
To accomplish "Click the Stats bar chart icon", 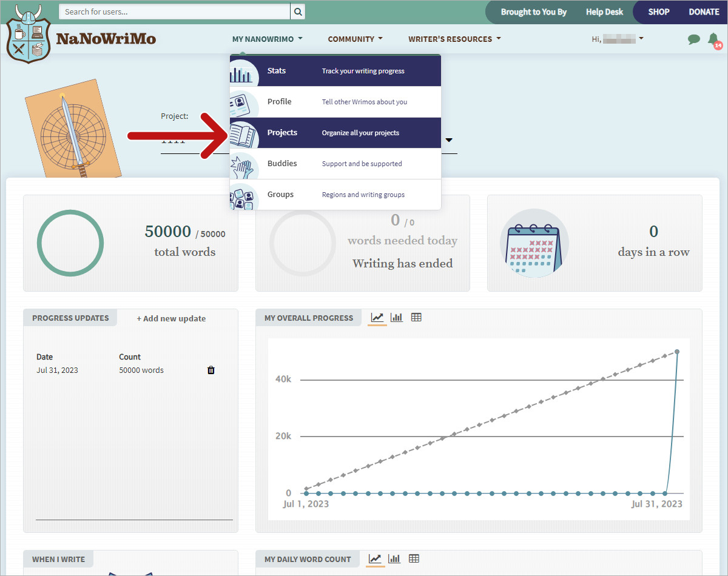I will tap(244, 72).
